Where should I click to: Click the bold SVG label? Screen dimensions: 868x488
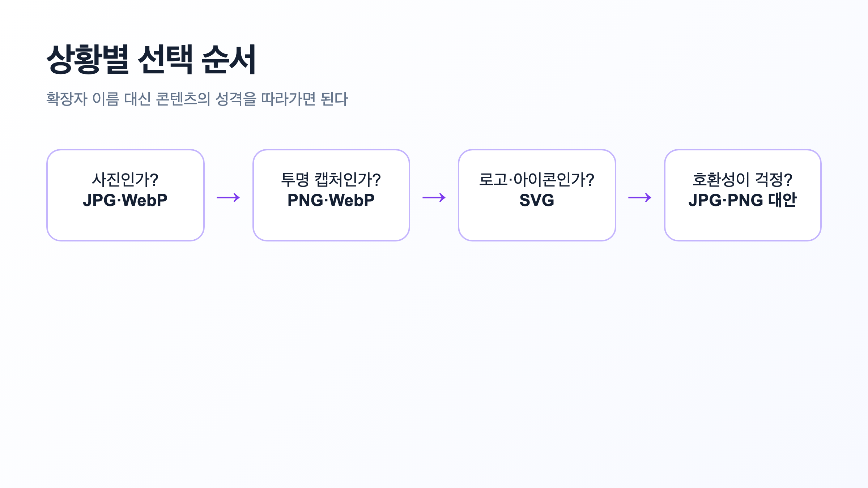click(537, 200)
